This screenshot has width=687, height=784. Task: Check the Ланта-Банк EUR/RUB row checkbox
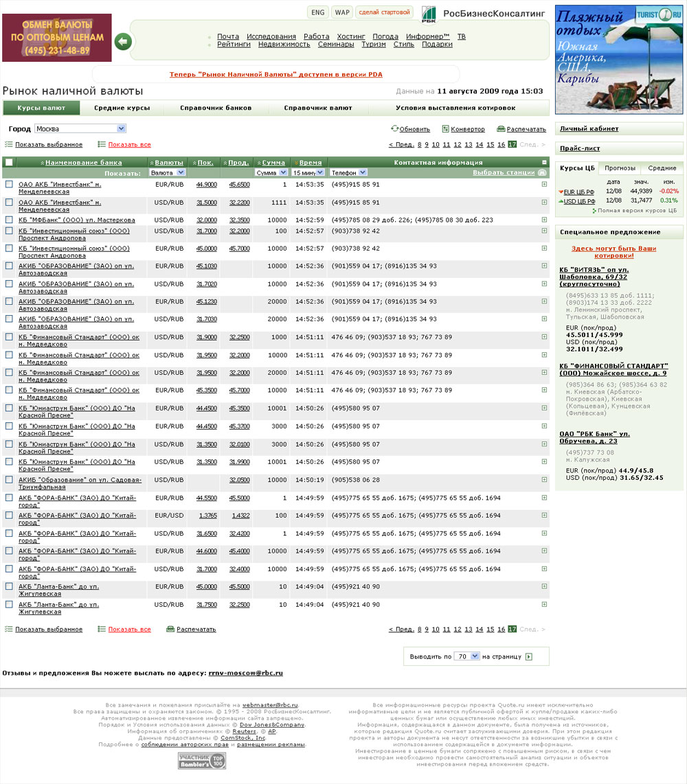click(x=9, y=586)
